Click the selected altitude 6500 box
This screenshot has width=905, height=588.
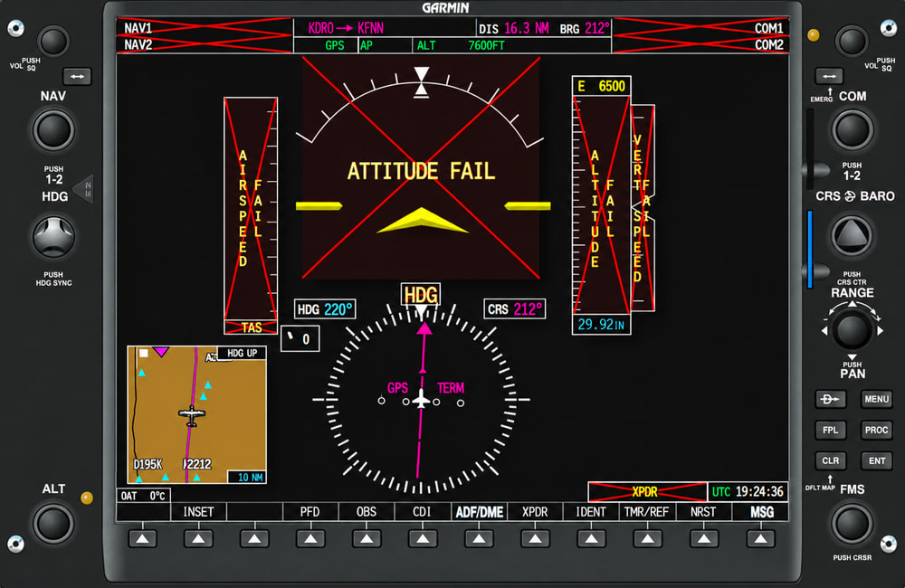tap(601, 86)
